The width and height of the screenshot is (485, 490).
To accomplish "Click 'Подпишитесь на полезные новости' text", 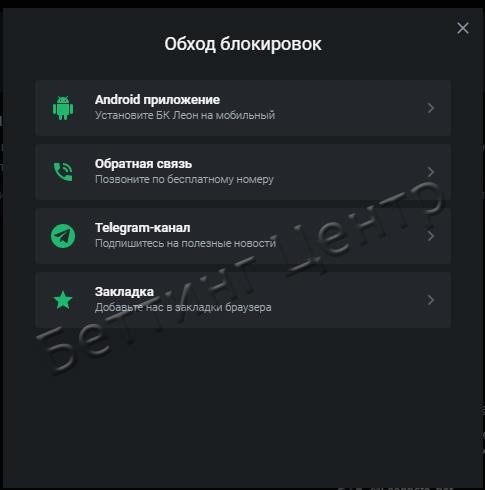I will pos(185,243).
